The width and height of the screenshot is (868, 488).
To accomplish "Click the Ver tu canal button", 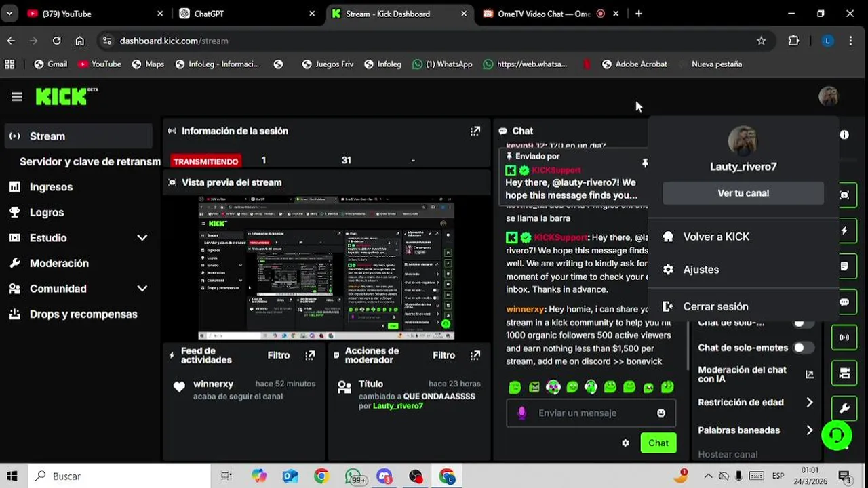I will point(743,193).
